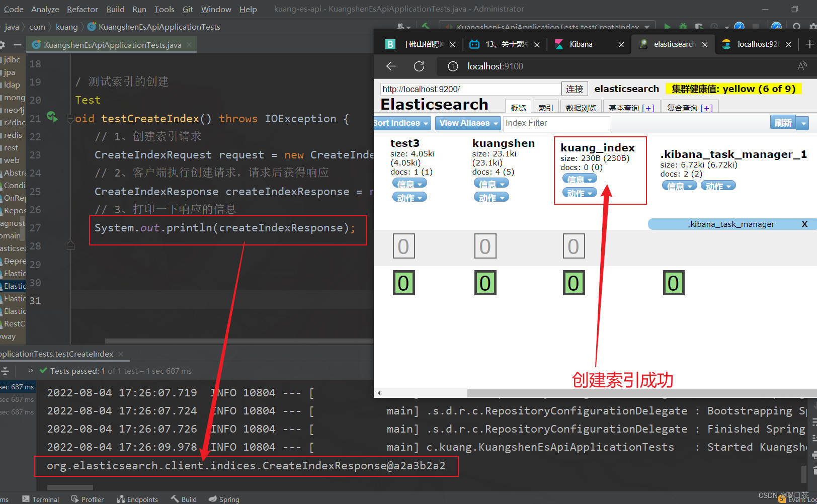
Task: Select the 数据浏览 tab
Action: pos(581,107)
